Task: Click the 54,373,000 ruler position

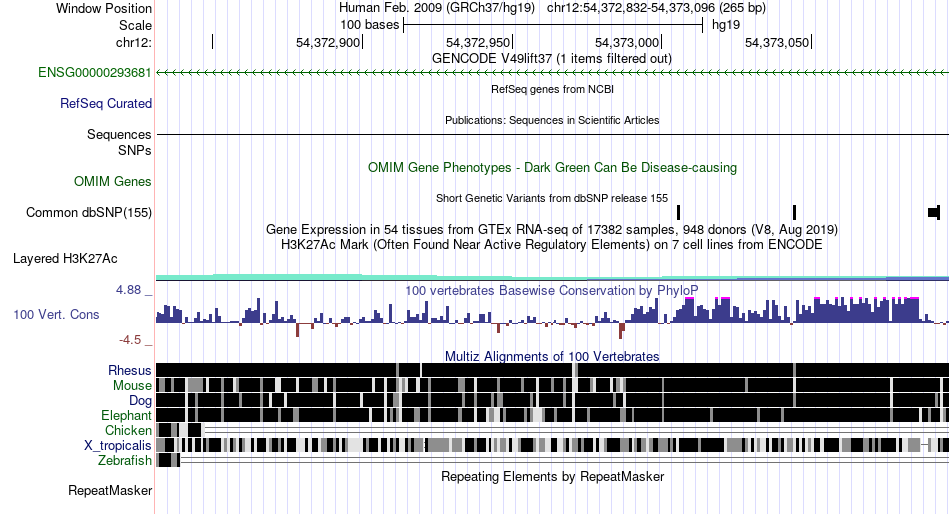Action: point(627,42)
